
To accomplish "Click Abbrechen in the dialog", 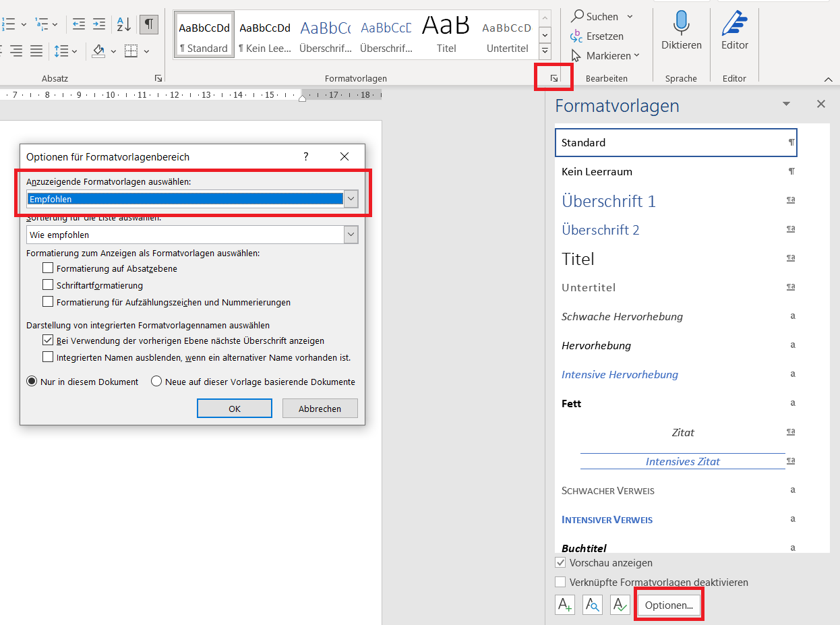I will point(320,409).
